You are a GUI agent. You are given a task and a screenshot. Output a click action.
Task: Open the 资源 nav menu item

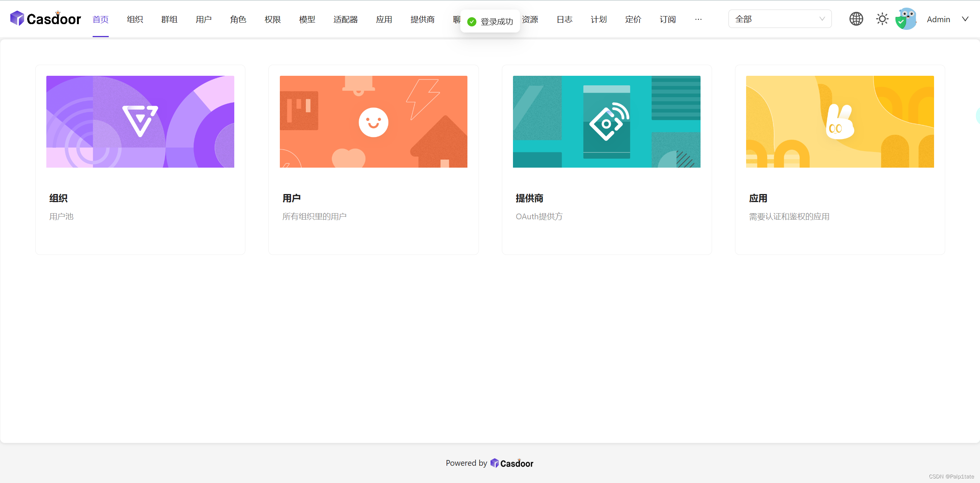530,19
